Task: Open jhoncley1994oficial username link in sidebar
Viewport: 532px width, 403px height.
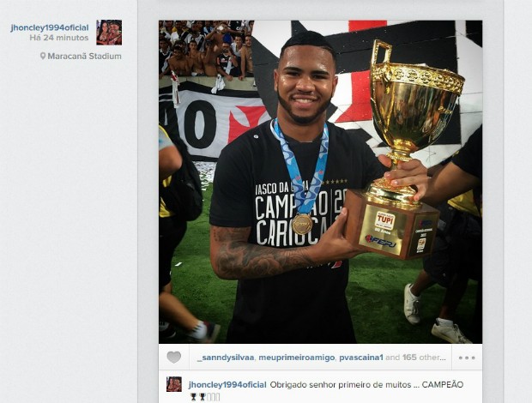Action: click(50, 27)
